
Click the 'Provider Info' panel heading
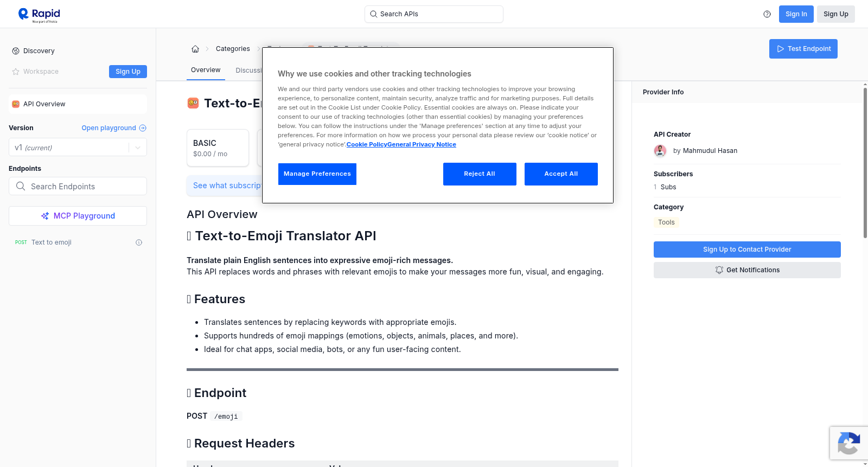coord(663,92)
